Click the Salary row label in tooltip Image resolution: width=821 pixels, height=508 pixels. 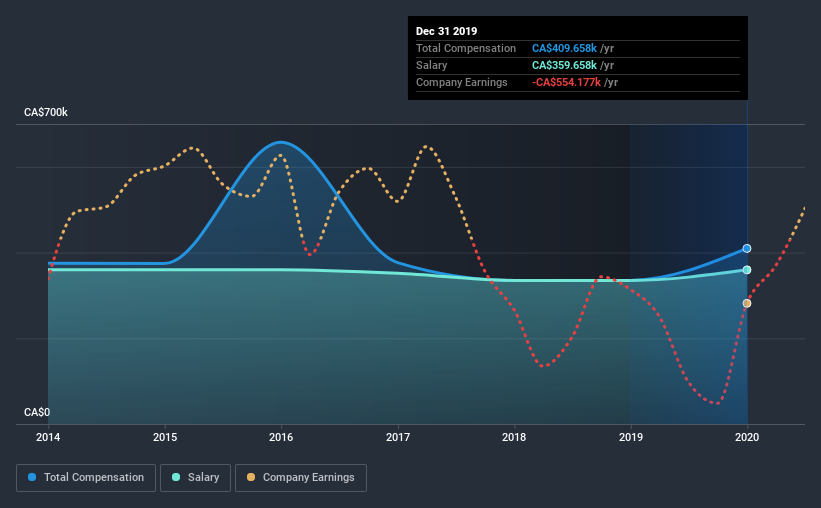[431, 65]
